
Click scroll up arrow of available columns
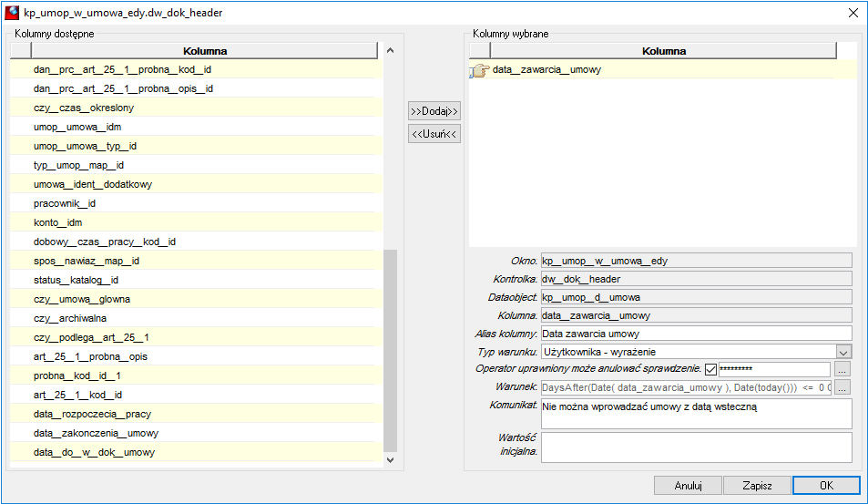390,50
